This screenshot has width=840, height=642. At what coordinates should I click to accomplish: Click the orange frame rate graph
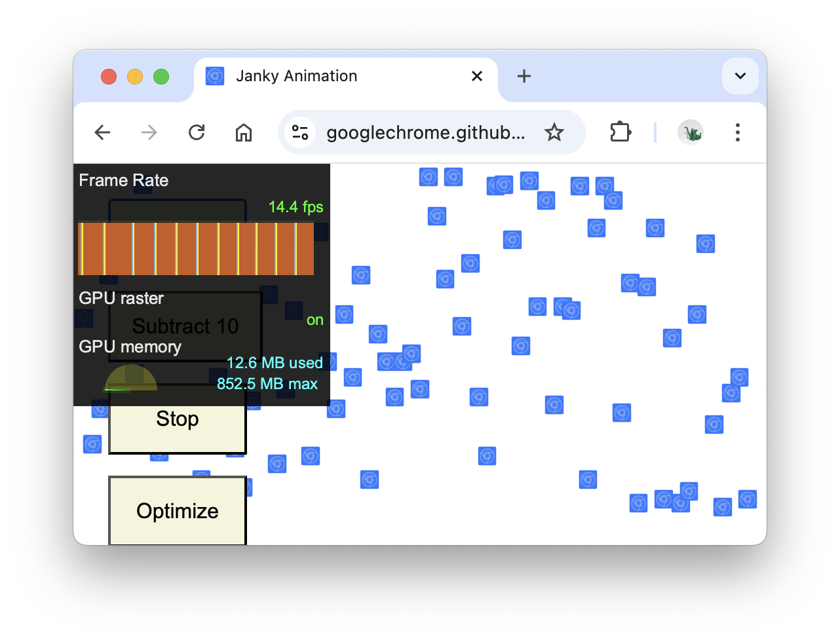[196, 249]
